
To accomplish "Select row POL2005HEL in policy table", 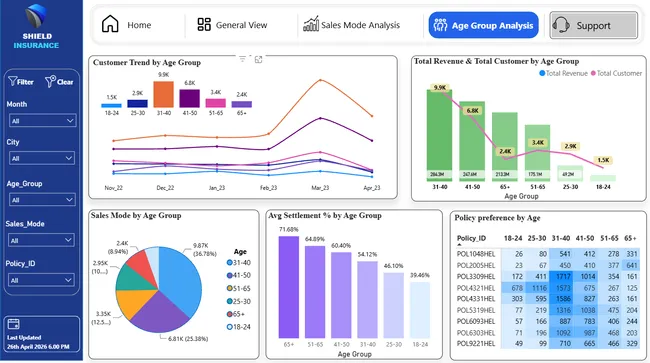I will [x=548, y=265].
